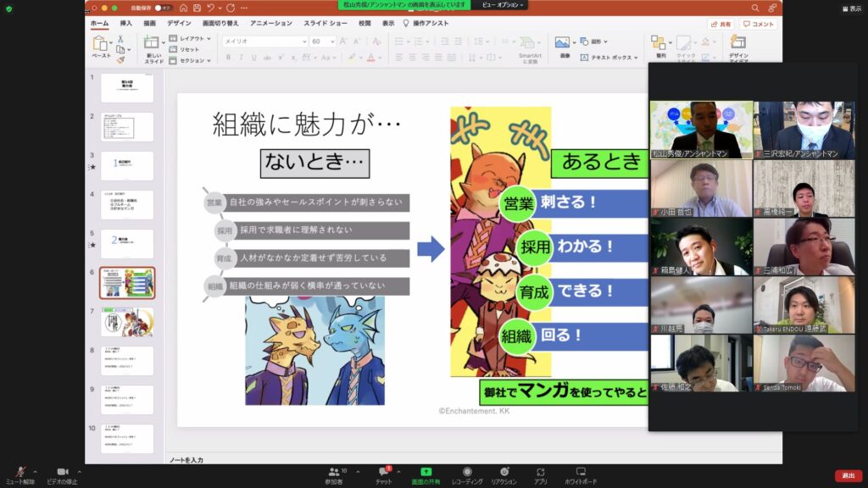Image resolution: width=868 pixels, height=488 pixels.
Task: Click the red Leave (退出) button
Action: [x=848, y=475]
